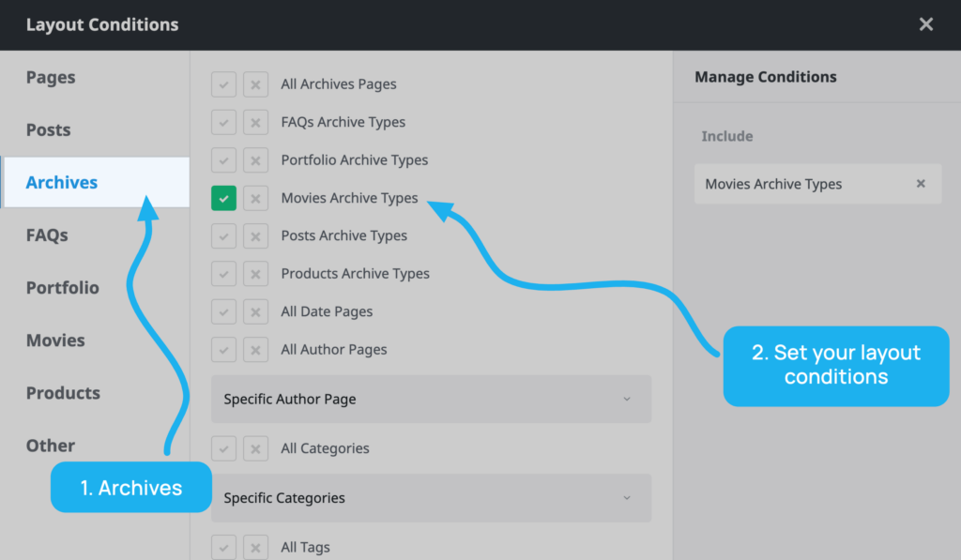Click the Include section label

(727, 136)
